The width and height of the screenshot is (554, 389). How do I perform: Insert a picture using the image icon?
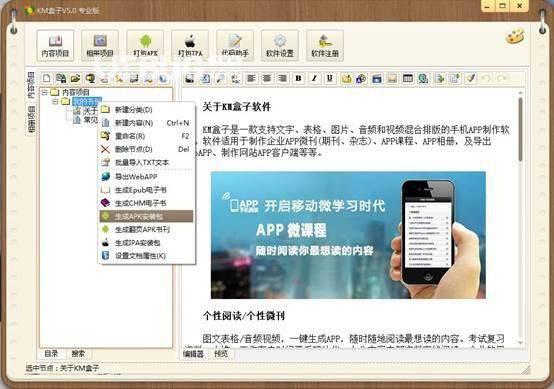coord(392,78)
